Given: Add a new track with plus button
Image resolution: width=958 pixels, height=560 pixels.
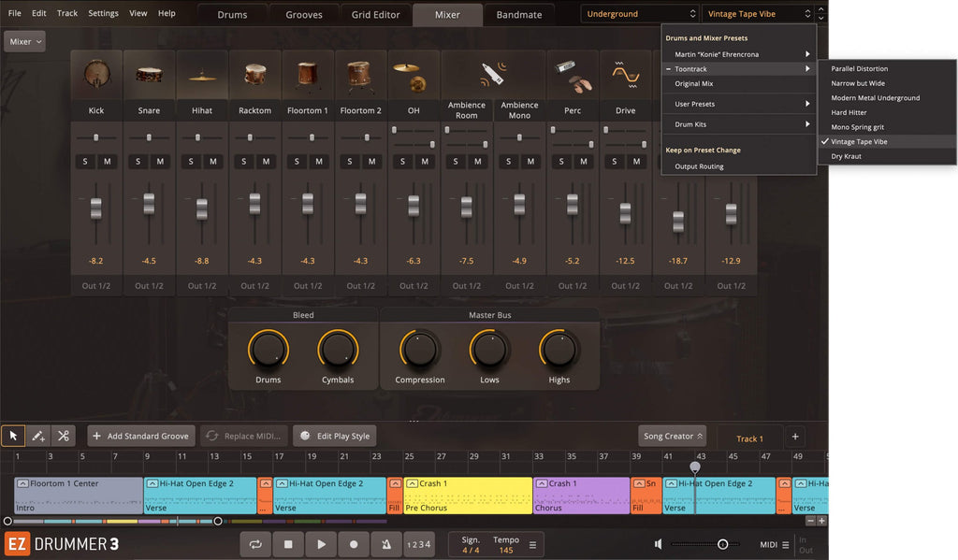Looking at the screenshot, I should [795, 436].
